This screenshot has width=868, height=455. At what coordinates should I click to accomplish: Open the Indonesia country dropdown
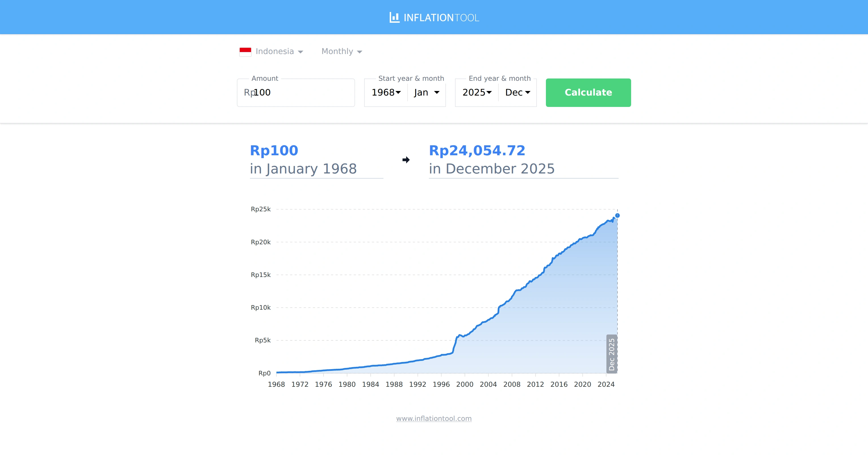[279, 51]
